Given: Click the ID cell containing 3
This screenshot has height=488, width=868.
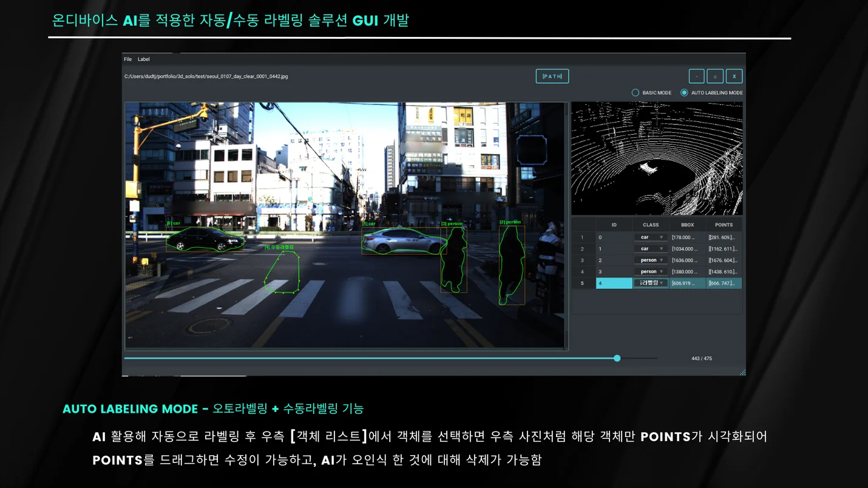Looking at the screenshot, I should pyautogui.click(x=614, y=272).
